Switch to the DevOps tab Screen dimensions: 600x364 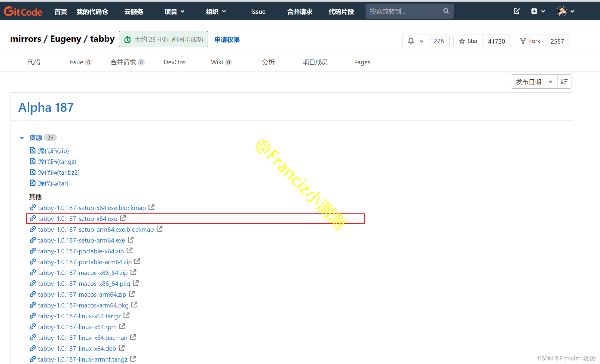175,62
